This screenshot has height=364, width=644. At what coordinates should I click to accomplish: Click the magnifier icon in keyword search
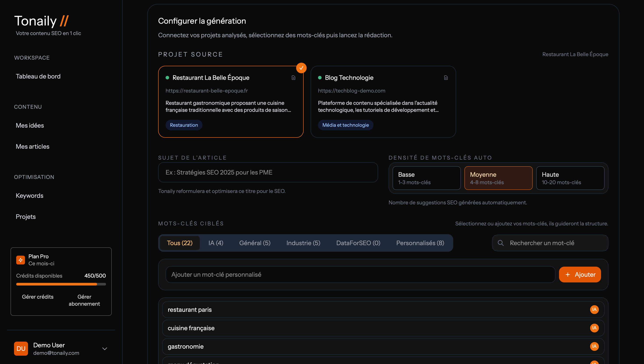tap(501, 243)
